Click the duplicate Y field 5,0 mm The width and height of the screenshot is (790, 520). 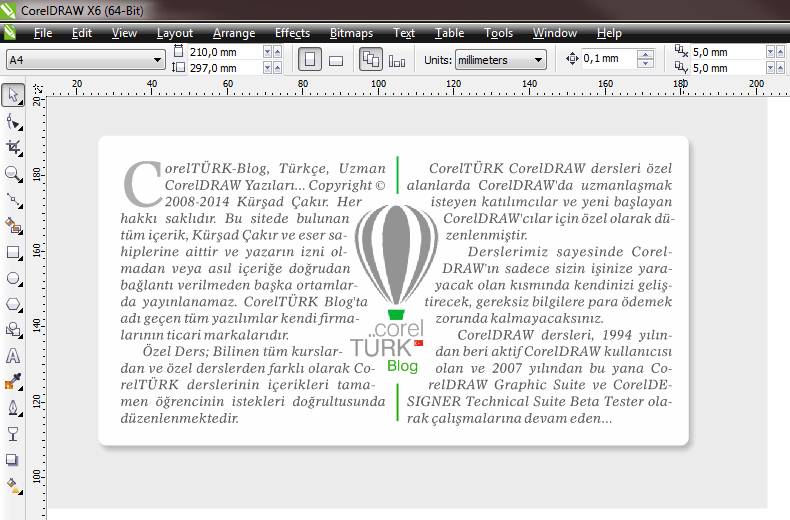click(728, 68)
